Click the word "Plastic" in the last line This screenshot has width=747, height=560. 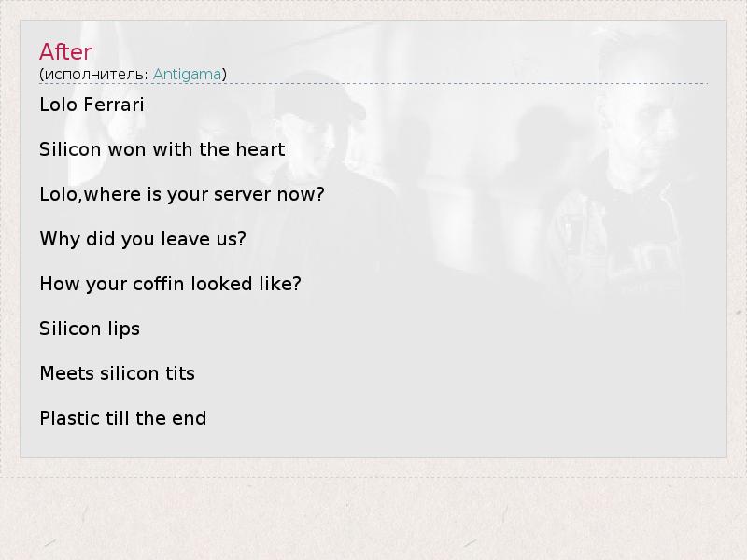(x=68, y=418)
